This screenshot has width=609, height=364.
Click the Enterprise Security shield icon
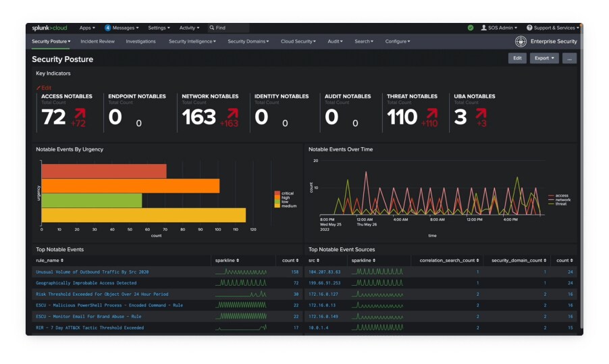click(x=521, y=41)
